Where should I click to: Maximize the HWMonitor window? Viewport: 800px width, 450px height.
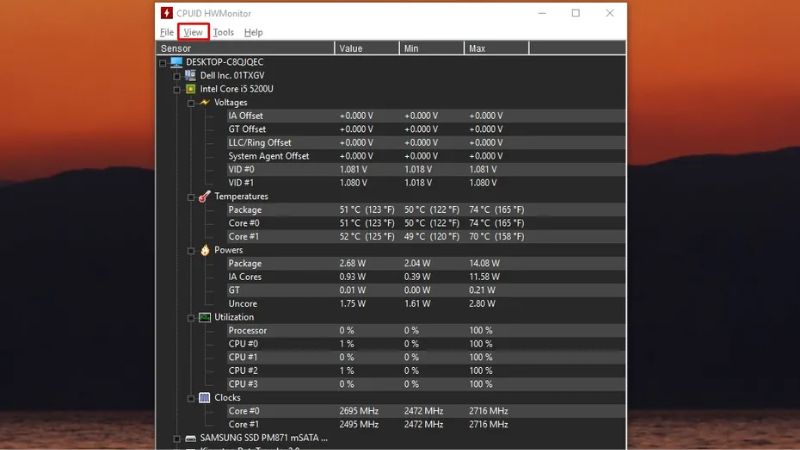tap(576, 13)
